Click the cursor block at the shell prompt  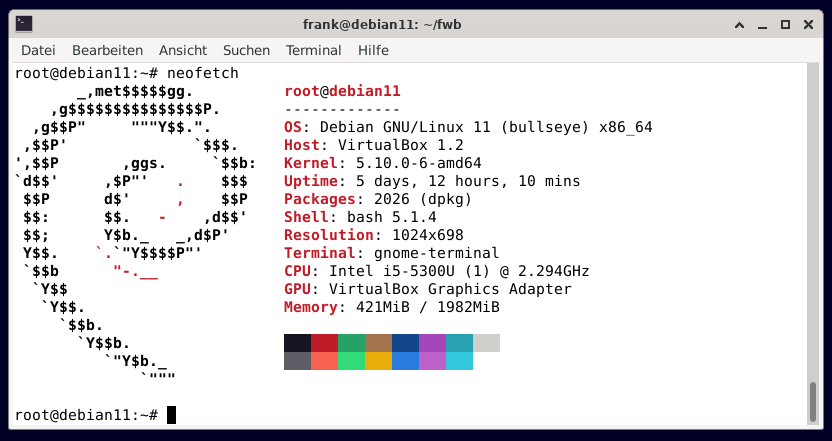tap(171, 415)
